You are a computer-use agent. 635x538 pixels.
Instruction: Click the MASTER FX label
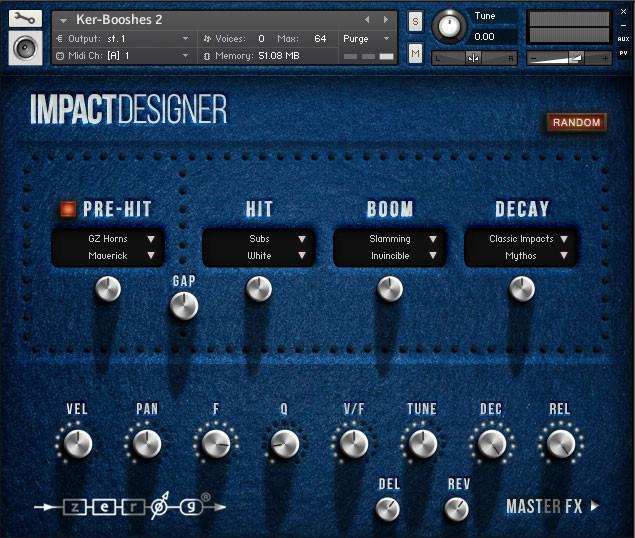[x=544, y=506]
